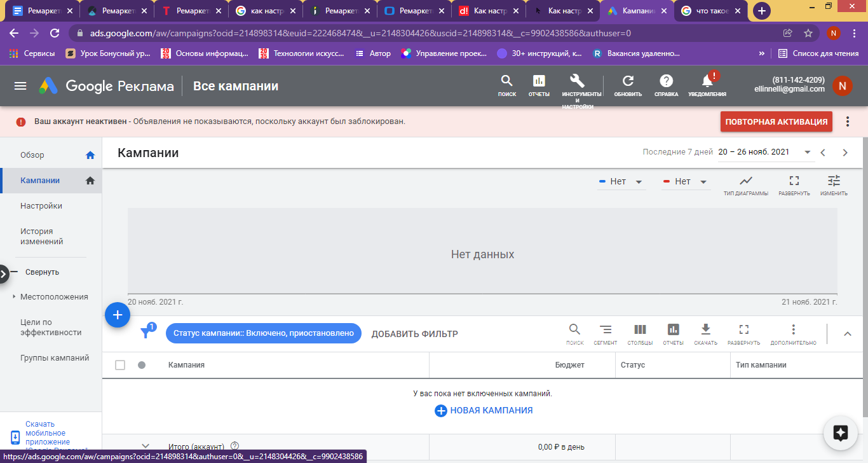The width and height of the screenshot is (868, 463).
Task: Click status dot column header
Action: tap(142, 365)
